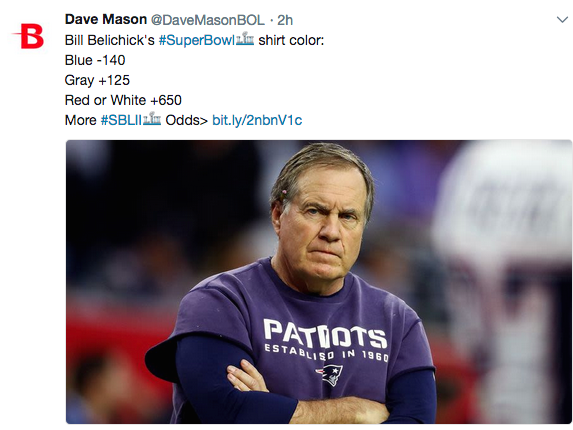Click the "Red or White +650" line

[x=123, y=100]
